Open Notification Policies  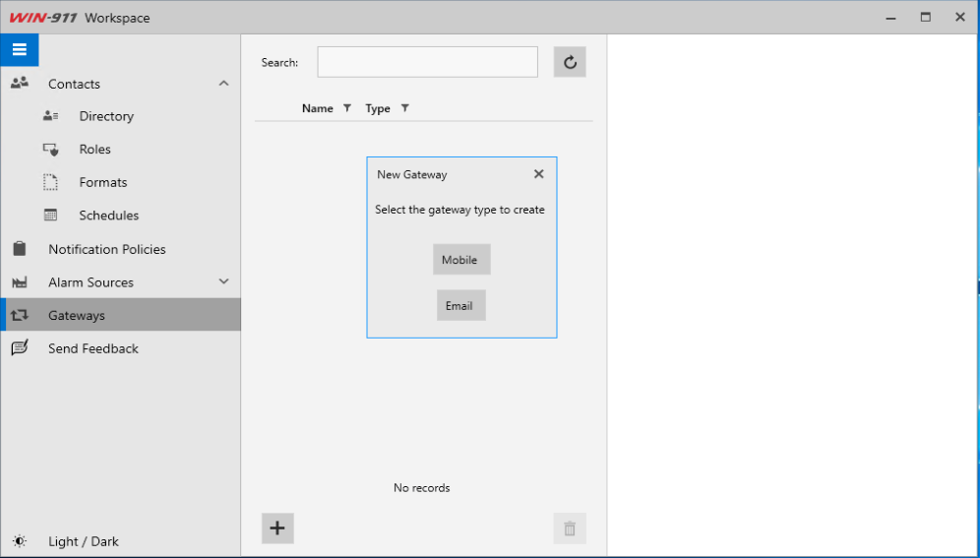tap(107, 249)
